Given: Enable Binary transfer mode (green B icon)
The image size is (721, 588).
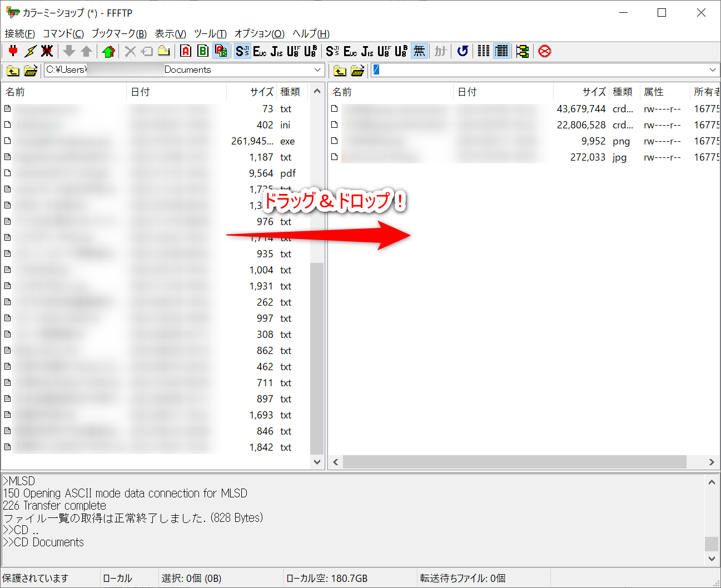Looking at the screenshot, I should [203, 51].
